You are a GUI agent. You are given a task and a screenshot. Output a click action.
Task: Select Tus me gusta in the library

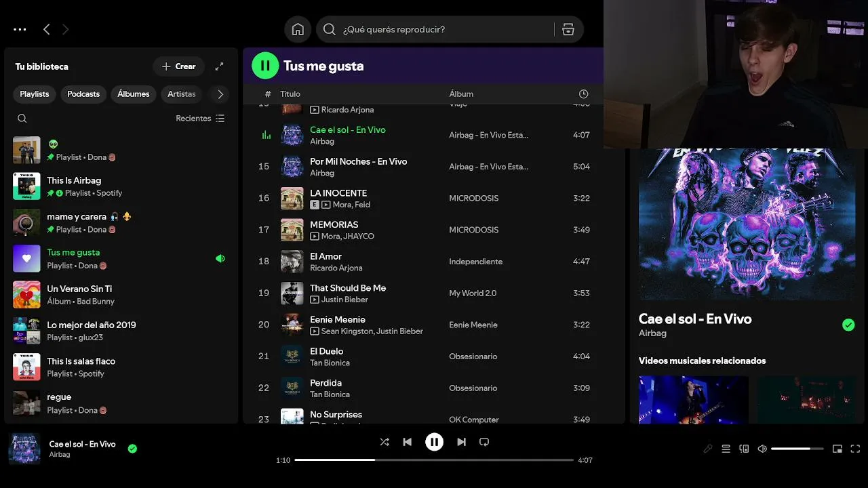[122, 258]
